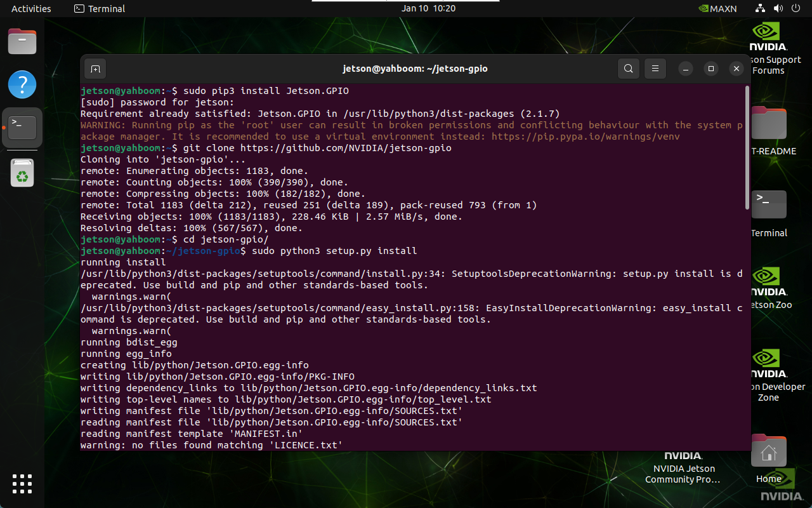Select the Terminal icon in dock
Screen dimensions: 812x508
coord(22,127)
